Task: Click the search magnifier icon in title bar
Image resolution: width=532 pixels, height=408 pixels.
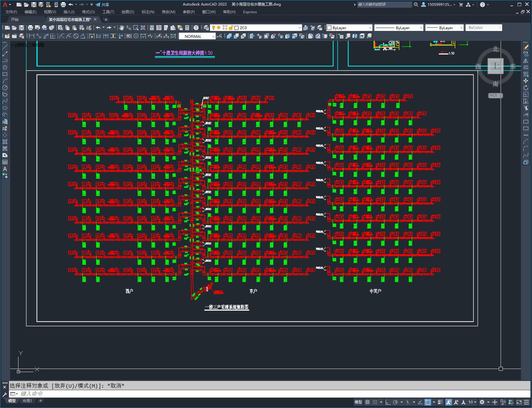Action: pos(416,5)
